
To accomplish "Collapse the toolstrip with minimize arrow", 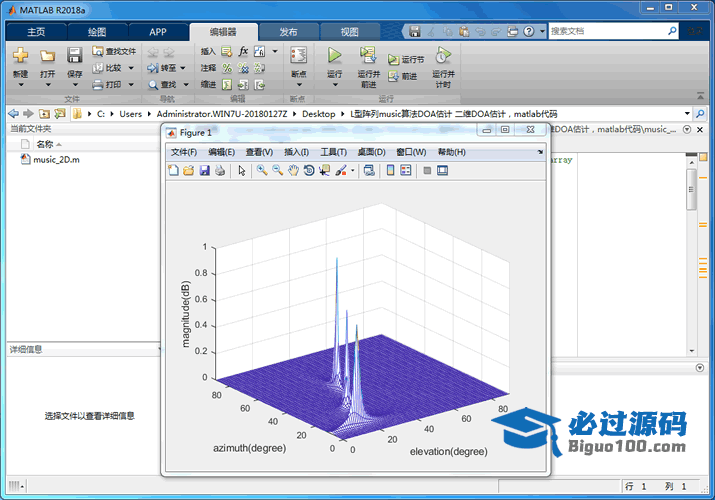I will click(700, 95).
